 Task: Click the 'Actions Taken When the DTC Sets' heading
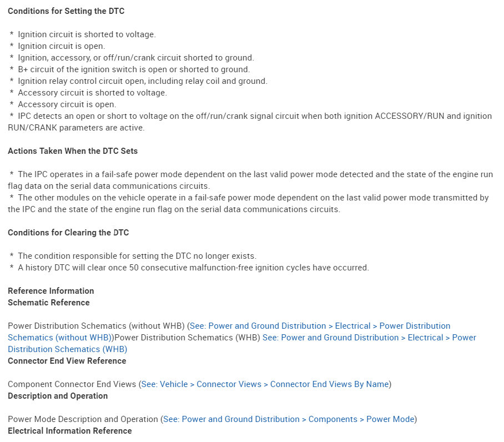73,151
